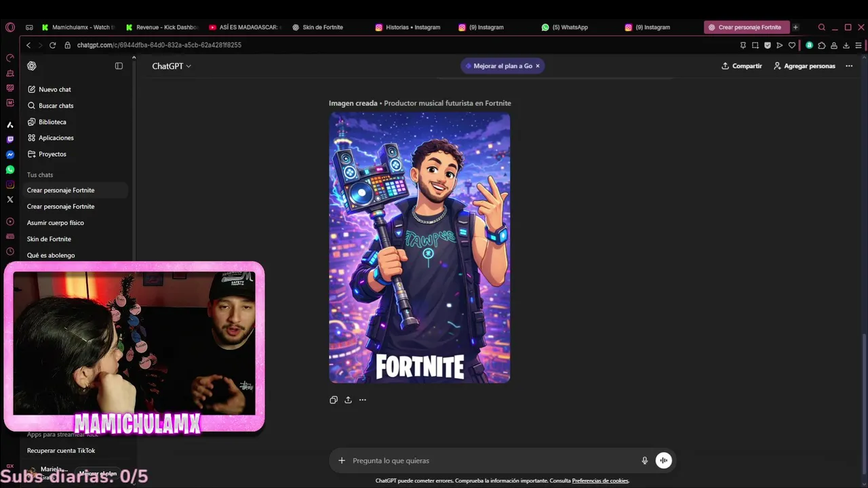Viewport: 868px width, 488px height.
Task: Click the snapshot capture icon in toolbar
Action: pyautogui.click(x=755, y=45)
